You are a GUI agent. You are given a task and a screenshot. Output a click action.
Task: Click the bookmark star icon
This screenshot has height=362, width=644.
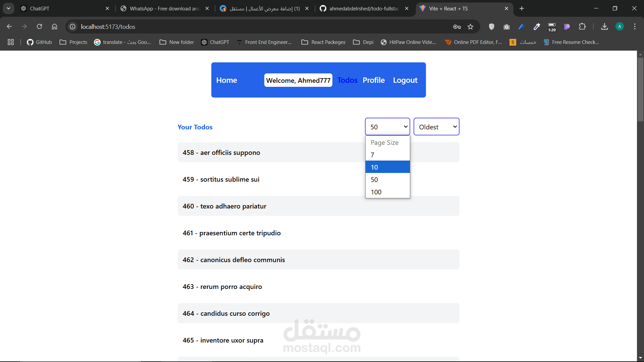(x=471, y=27)
